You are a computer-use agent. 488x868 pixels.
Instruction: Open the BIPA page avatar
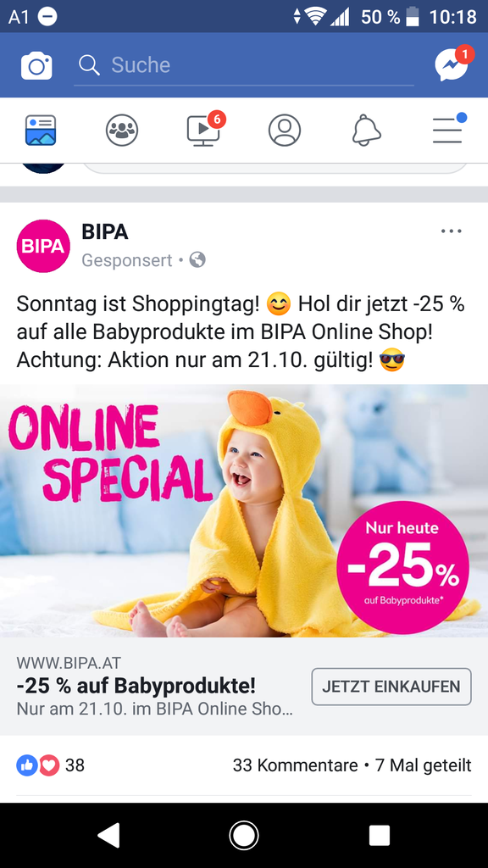tap(43, 246)
